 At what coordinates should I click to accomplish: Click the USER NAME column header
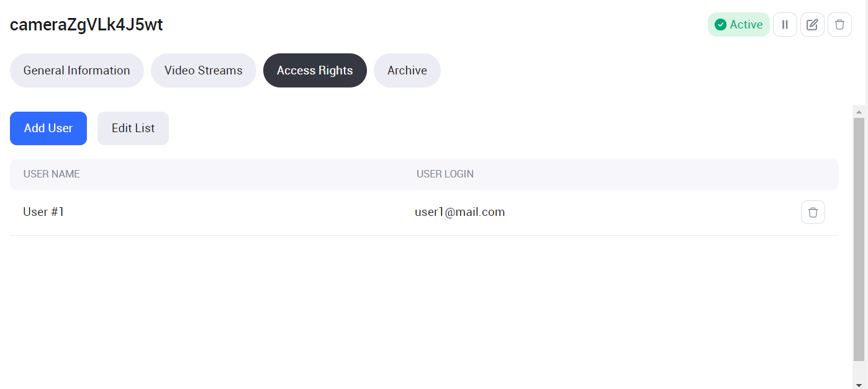pyautogui.click(x=52, y=174)
